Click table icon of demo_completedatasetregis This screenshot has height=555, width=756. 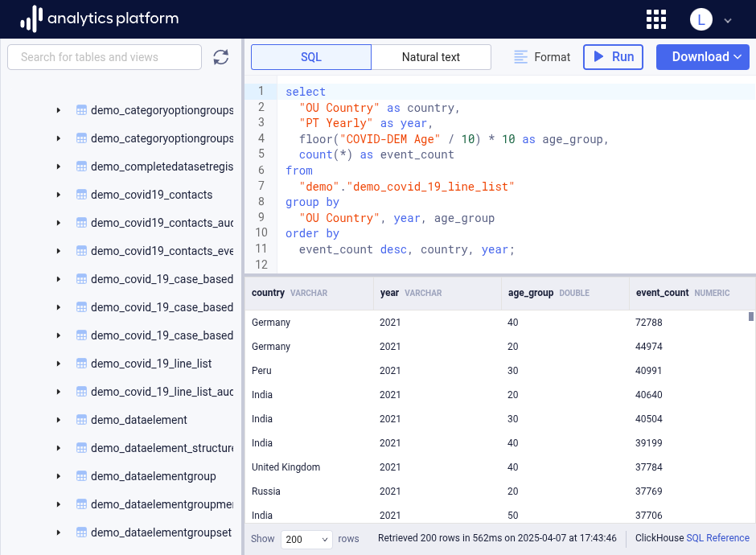(81, 166)
